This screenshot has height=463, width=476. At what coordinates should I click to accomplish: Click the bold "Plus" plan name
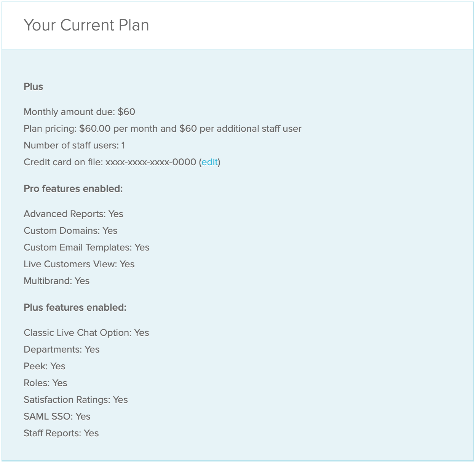34,87
